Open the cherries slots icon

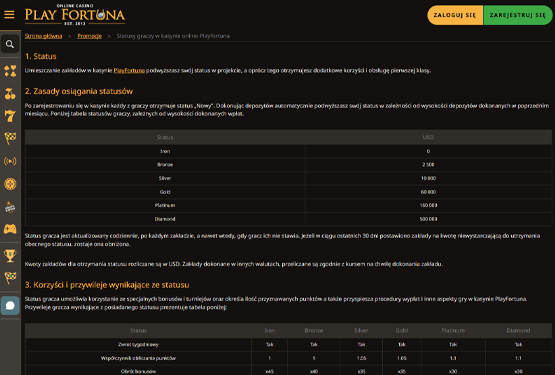tap(10, 94)
